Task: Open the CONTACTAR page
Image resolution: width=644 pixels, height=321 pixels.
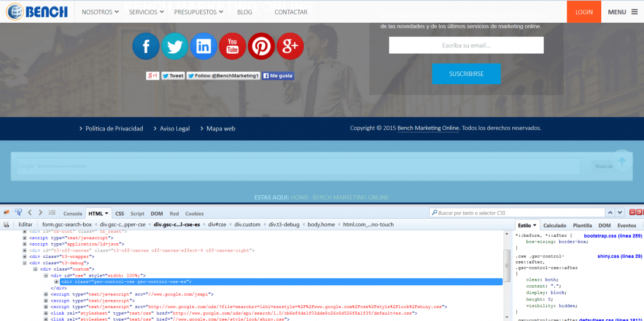Action: (x=291, y=12)
